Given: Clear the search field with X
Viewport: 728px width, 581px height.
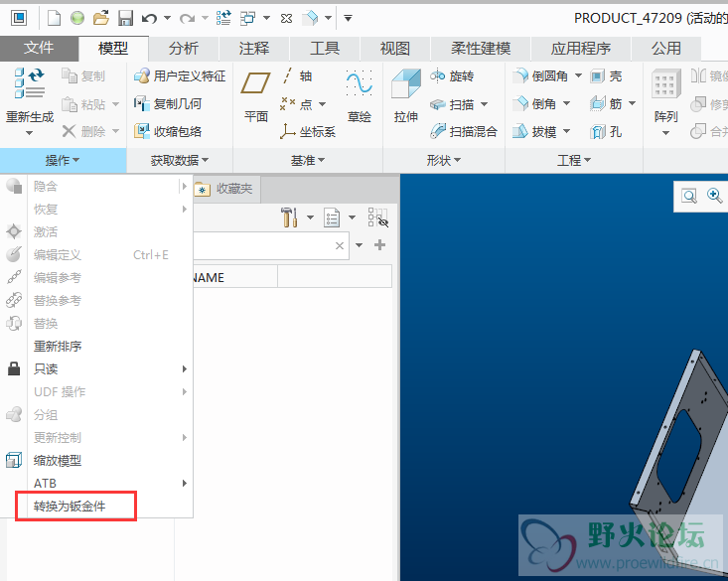Looking at the screenshot, I should (x=340, y=245).
